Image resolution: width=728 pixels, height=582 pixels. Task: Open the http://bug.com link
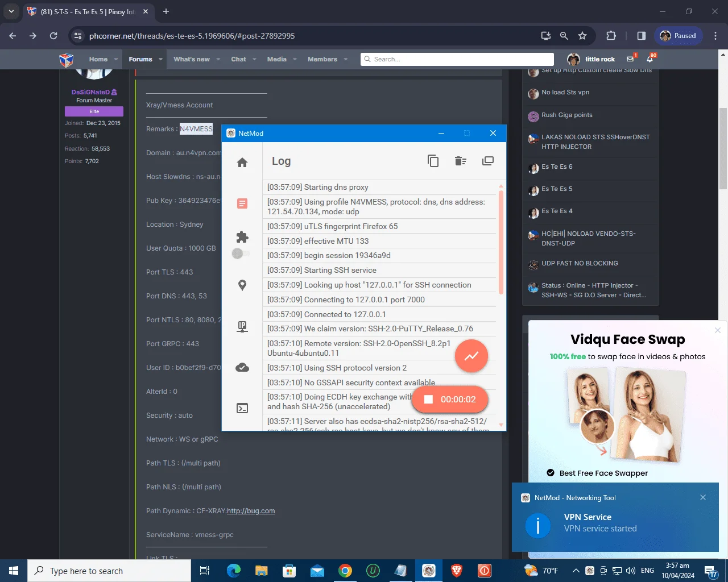(x=251, y=511)
